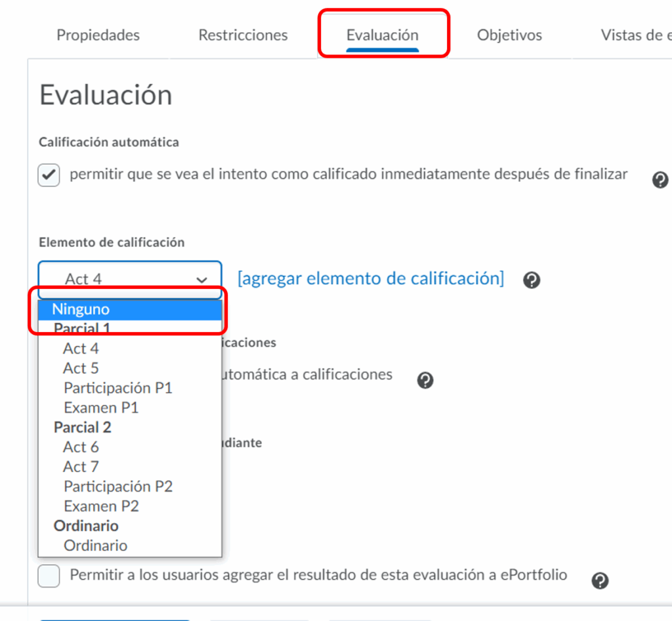Enable adding results to ePortfolio checkbox
This screenshot has width=672, height=621.
tap(49, 576)
